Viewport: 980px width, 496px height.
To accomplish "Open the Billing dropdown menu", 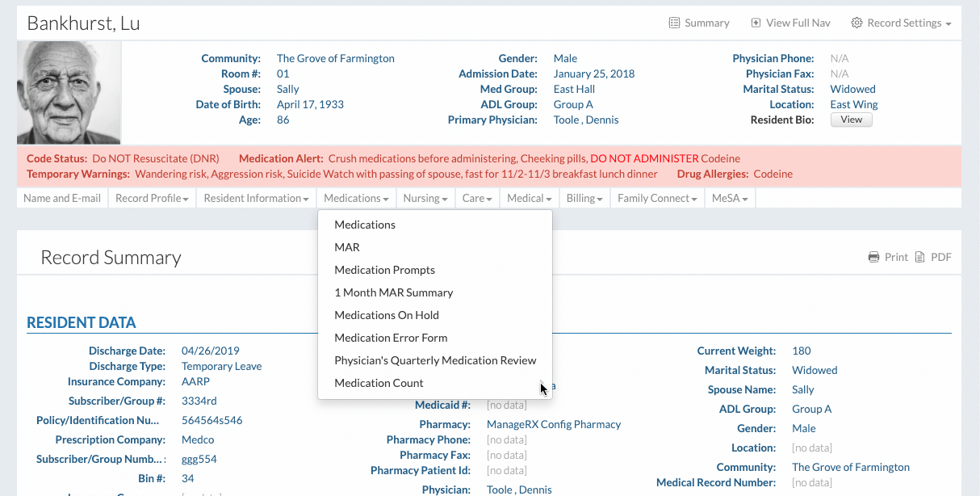I will click(x=584, y=199).
